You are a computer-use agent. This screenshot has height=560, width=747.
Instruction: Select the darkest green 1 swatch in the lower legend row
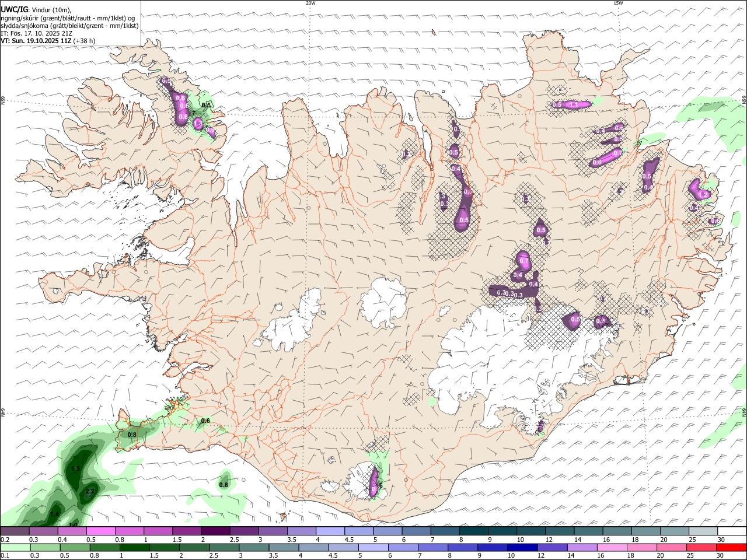[x=134, y=548]
